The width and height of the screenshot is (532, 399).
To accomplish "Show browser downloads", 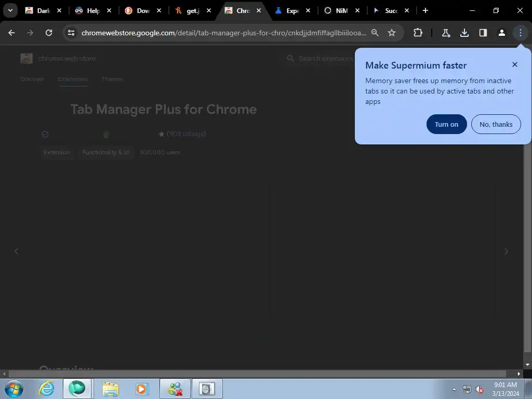I will [464, 33].
